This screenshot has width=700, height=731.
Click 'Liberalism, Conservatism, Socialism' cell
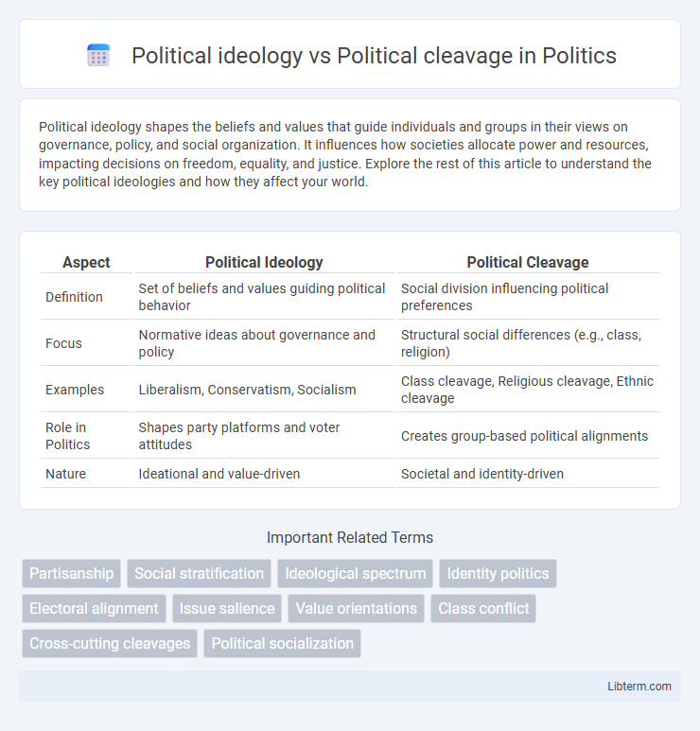coord(264,390)
